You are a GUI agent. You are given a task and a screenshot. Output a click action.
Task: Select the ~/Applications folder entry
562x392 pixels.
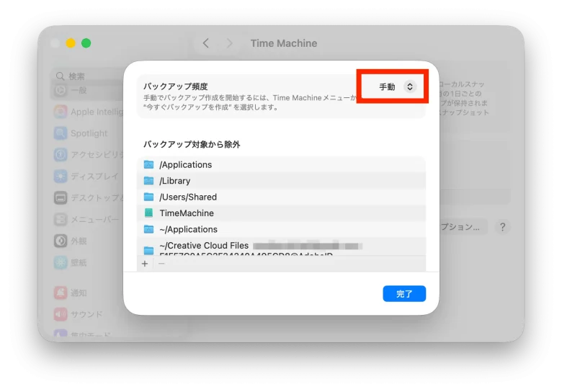point(188,229)
